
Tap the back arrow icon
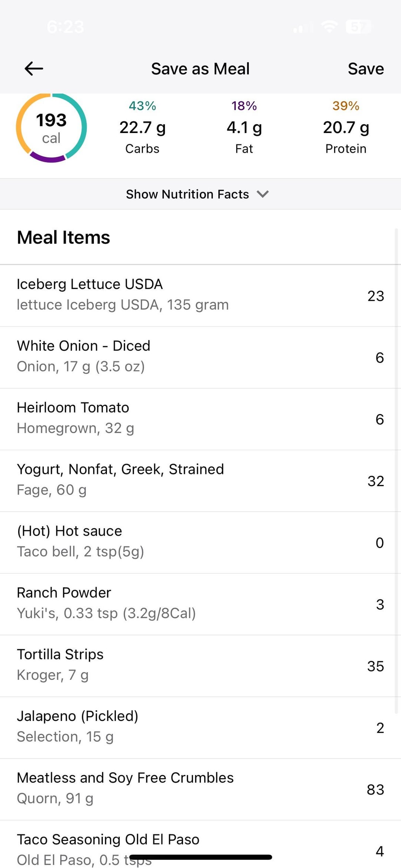(x=34, y=69)
